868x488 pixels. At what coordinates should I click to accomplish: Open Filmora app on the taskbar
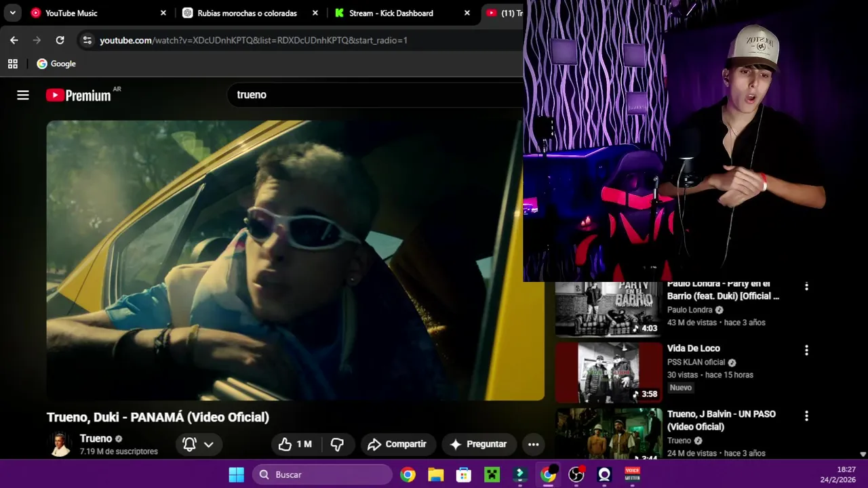click(x=520, y=474)
